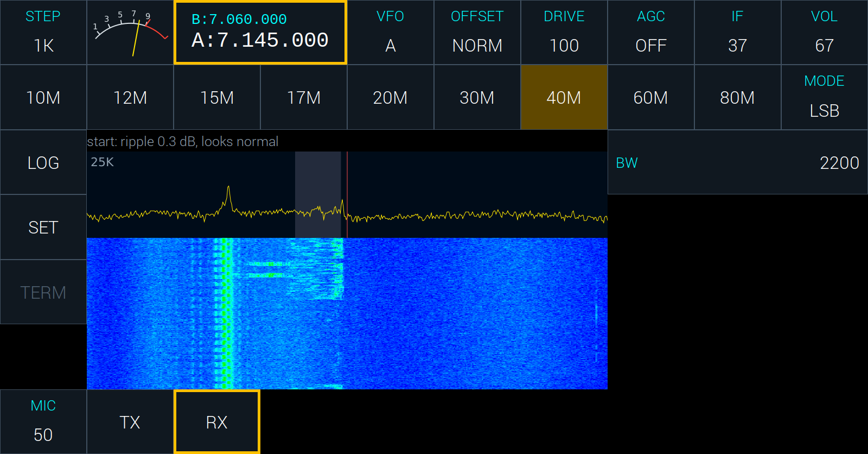Select the 10M band

[43, 97]
